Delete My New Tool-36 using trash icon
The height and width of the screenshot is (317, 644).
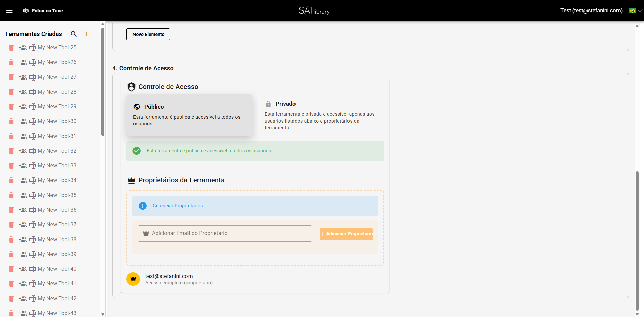[x=11, y=210]
